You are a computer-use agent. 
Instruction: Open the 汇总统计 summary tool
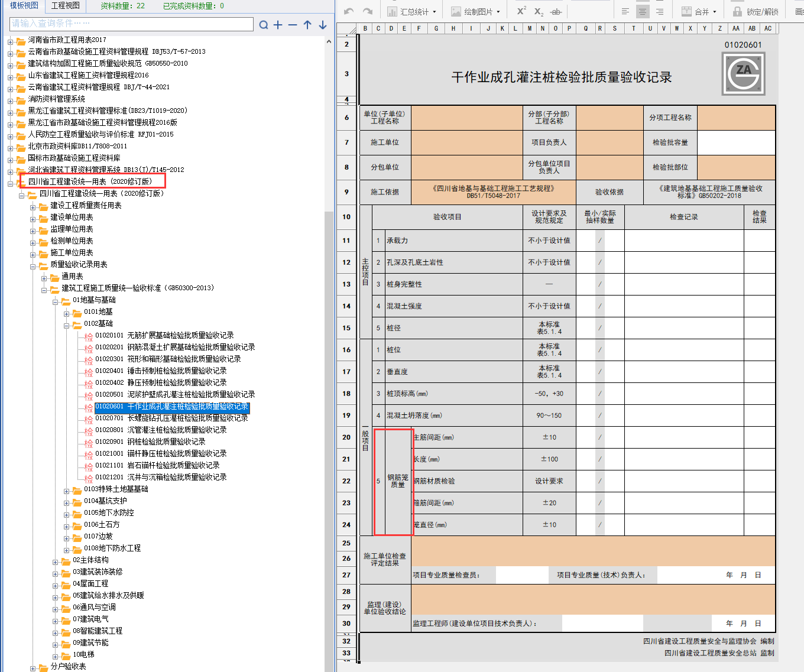[408, 12]
